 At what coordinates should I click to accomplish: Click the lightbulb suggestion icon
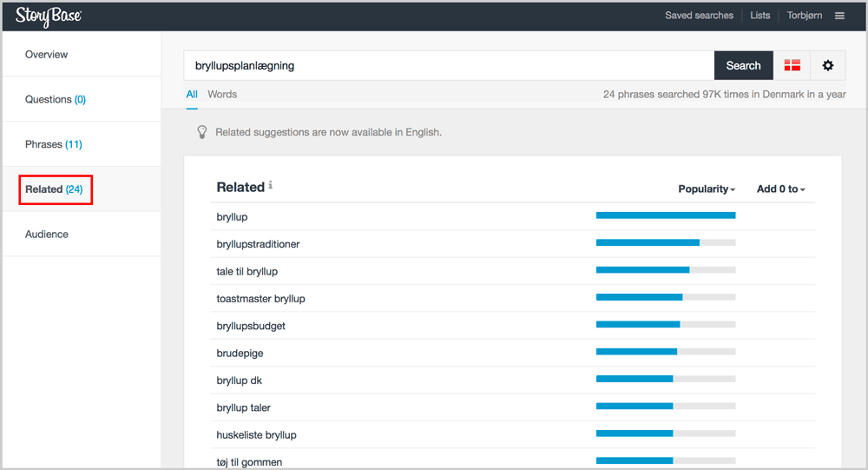tap(202, 132)
